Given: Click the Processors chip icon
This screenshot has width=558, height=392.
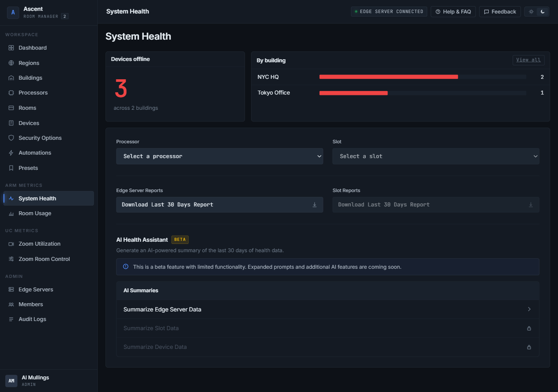Looking at the screenshot, I should pyautogui.click(x=11, y=93).
